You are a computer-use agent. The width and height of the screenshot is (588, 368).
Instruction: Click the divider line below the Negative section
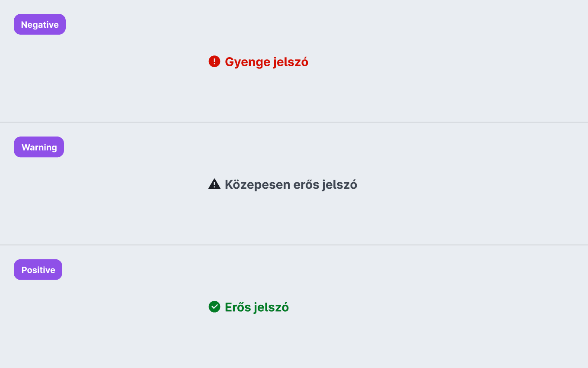pyautogui.click(x=294, y=123)
